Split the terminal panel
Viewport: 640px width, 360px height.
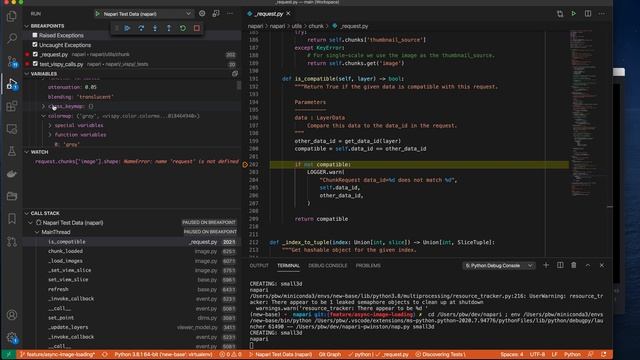560,265
